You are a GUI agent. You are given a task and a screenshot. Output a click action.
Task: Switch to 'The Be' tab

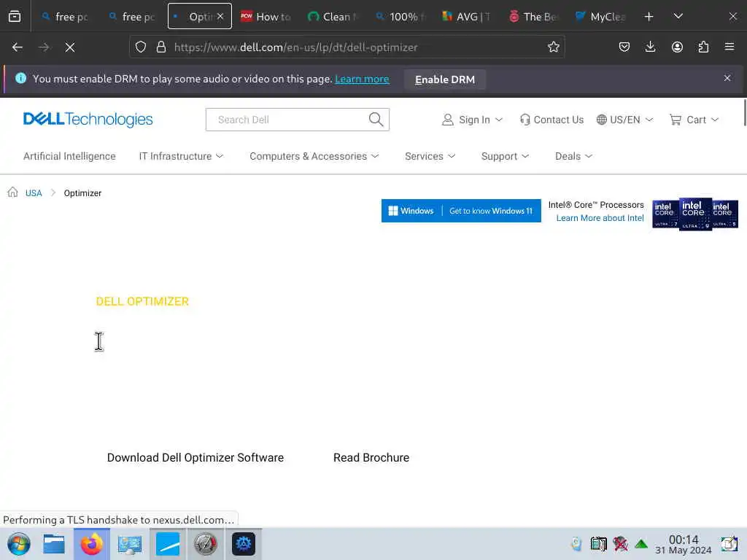(533, 17)
